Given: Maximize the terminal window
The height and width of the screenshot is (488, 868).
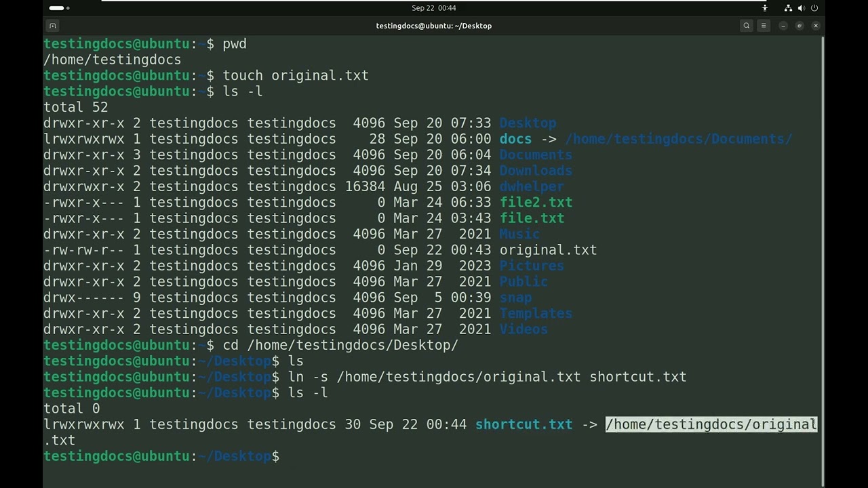Looking at the screenshot, I should tap(800, 26).
